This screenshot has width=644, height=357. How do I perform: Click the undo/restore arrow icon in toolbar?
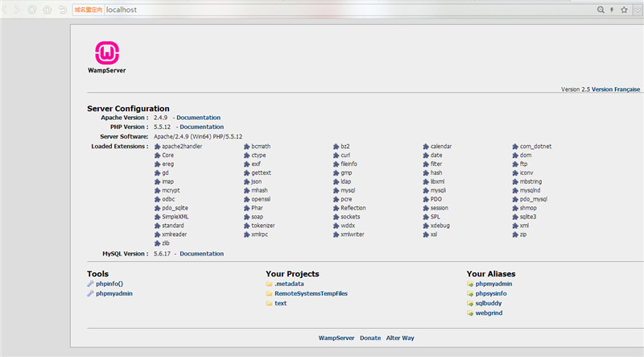(x=63, y=10)
